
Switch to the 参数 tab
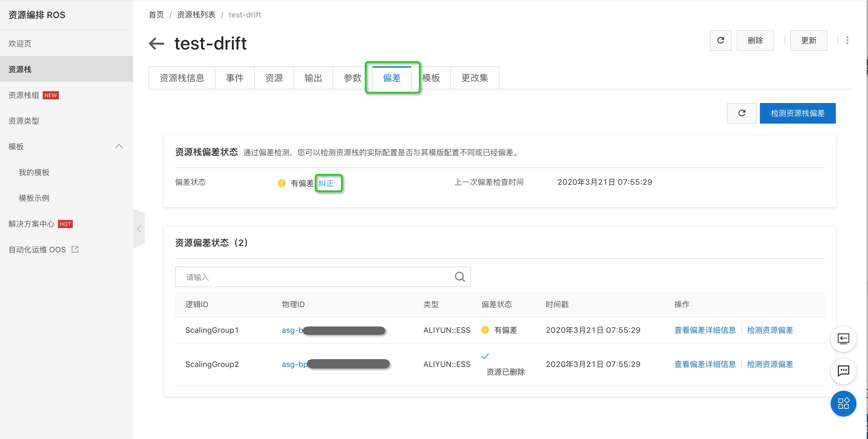353,78
